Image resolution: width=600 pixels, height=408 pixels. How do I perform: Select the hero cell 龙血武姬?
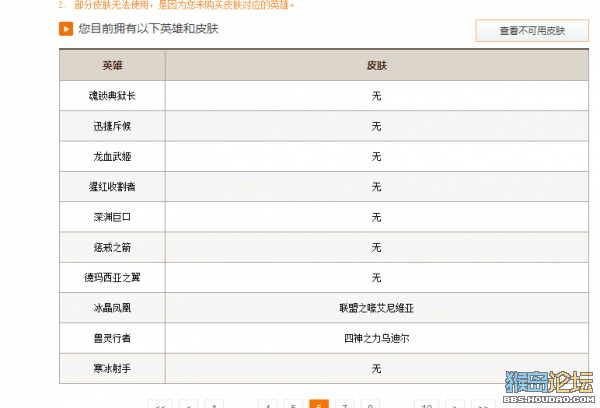(x=112, y=156)
